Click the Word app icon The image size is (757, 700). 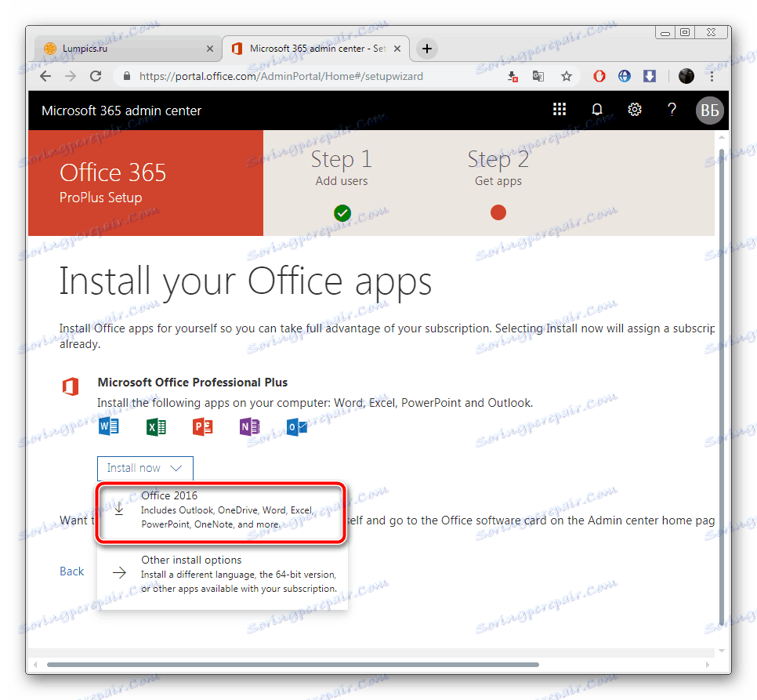[x=109, y=426]
